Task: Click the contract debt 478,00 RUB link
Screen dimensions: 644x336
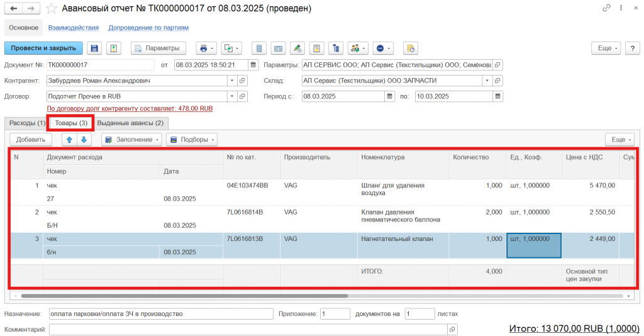Action: pyautogui.click(x=130, y=108)
